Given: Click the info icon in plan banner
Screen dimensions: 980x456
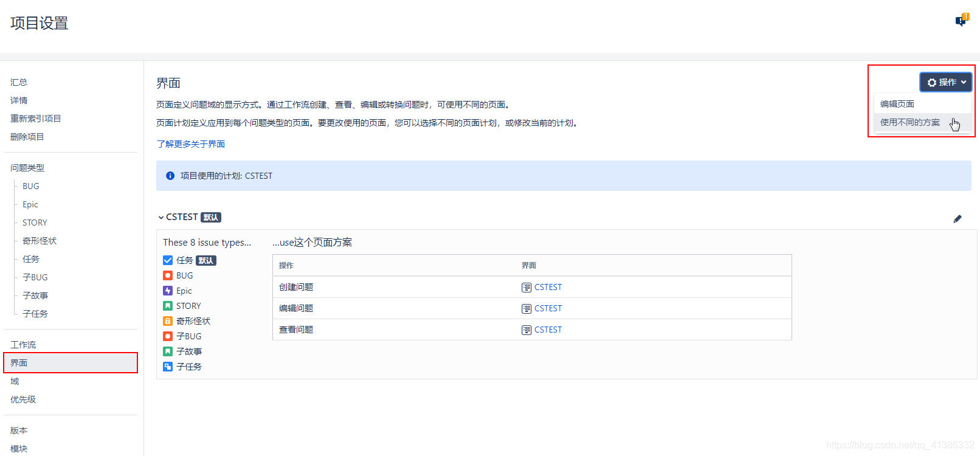Looking at the screenshot, I should (170, 176).
